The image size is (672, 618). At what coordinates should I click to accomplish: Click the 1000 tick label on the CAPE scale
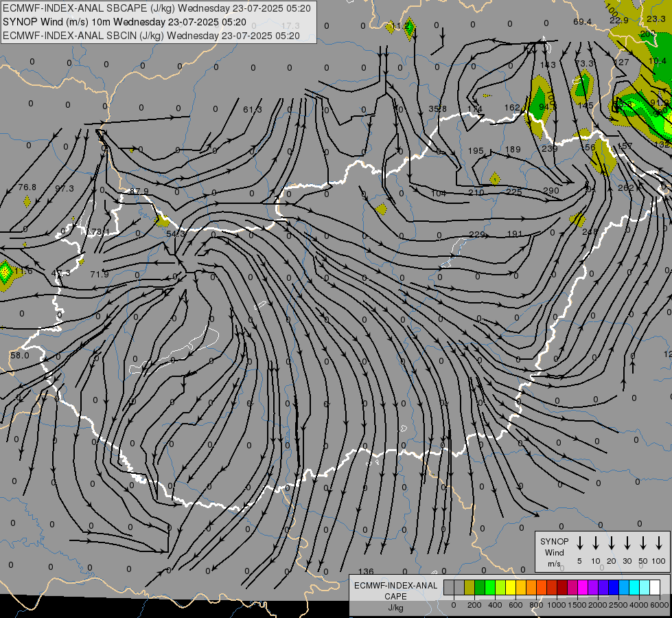click(556, 605)
